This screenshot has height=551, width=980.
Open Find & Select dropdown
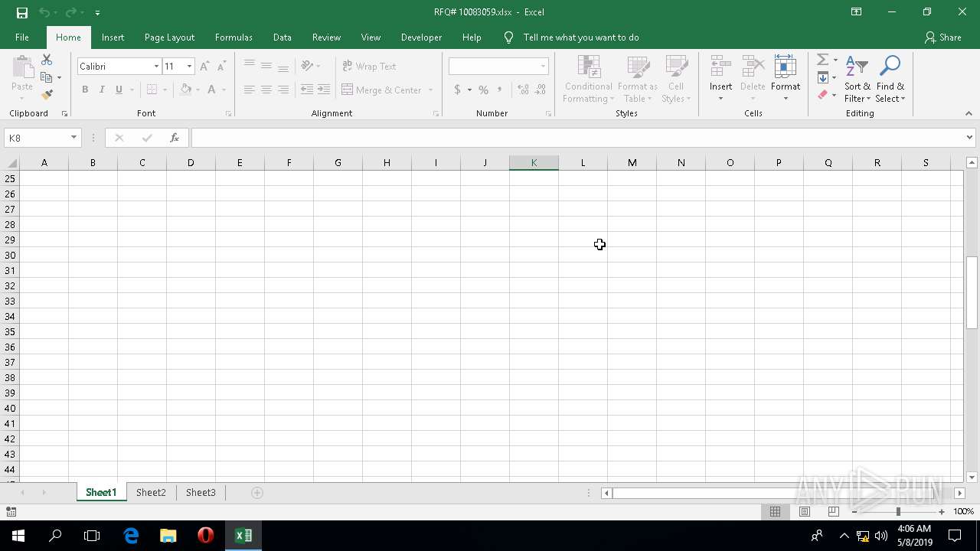(x=890, y=79)
